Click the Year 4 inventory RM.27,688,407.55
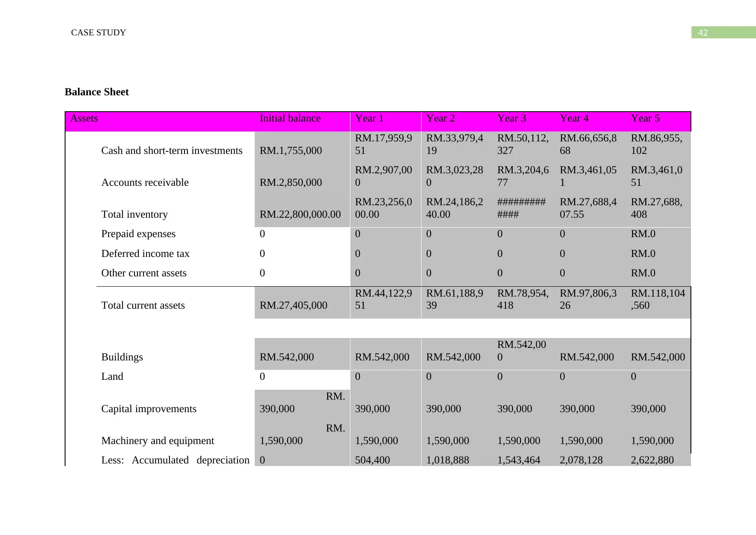Image resolution: width=756 pixels, height=535 pixels. click(x=588, y=208)
